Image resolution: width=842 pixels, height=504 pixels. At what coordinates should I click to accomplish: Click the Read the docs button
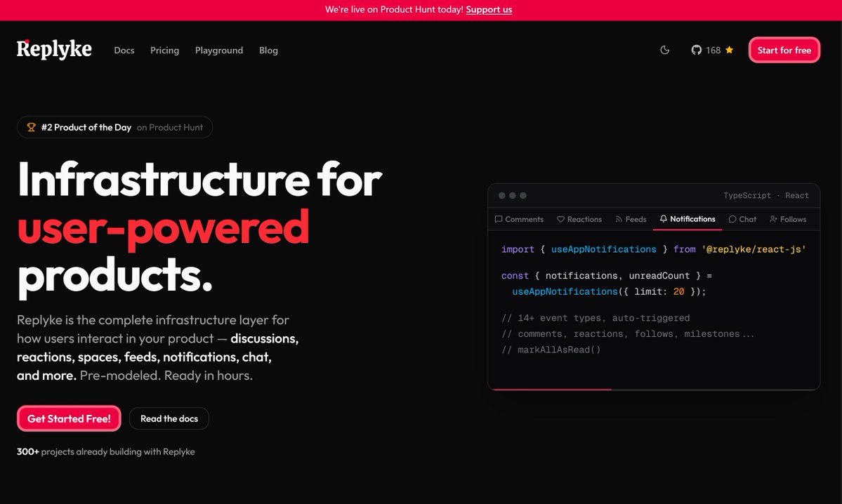coord(169,418)
